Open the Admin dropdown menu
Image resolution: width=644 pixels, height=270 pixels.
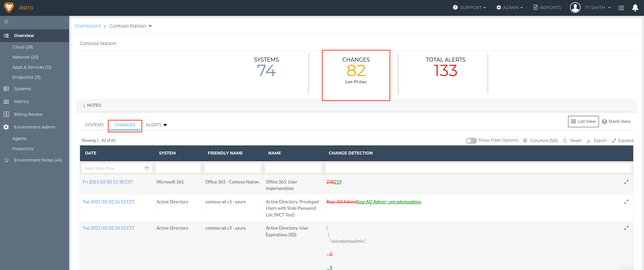(510, 8)
